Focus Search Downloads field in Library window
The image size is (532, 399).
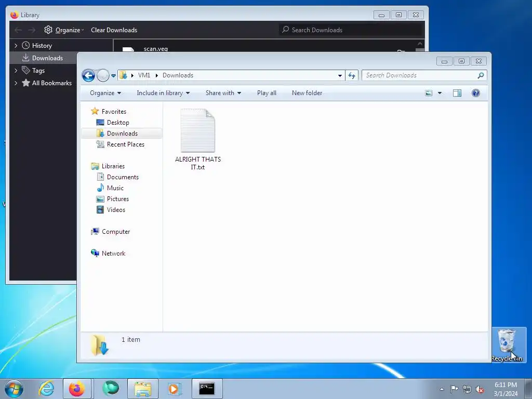point(351,30)
